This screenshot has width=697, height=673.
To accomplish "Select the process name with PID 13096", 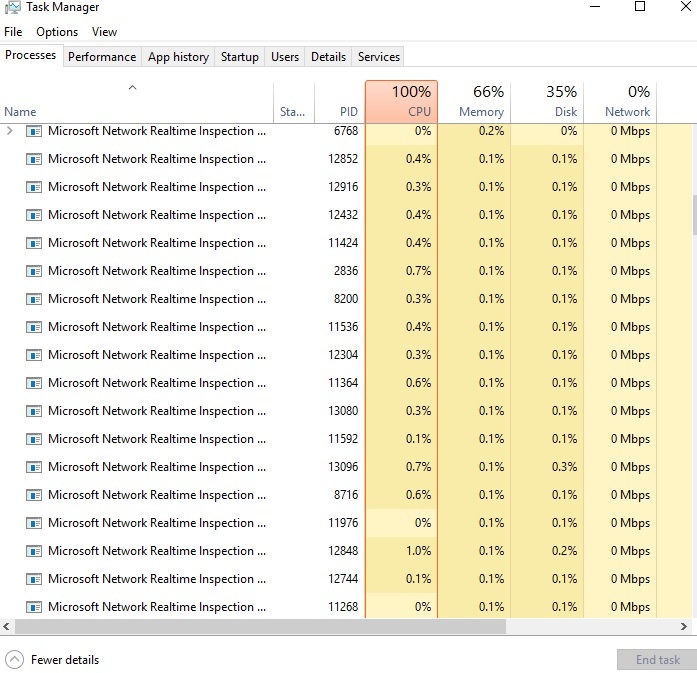I will pos(157,467).
